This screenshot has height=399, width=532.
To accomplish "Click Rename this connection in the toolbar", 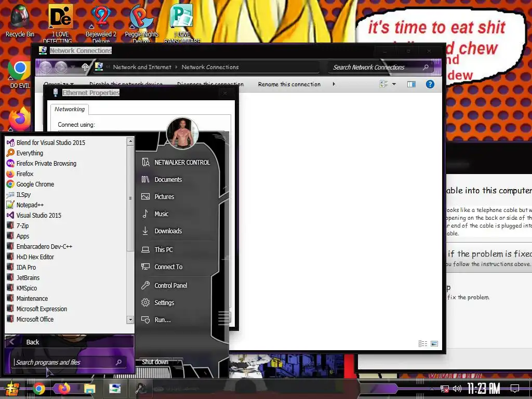I will (x=289, y=84).
